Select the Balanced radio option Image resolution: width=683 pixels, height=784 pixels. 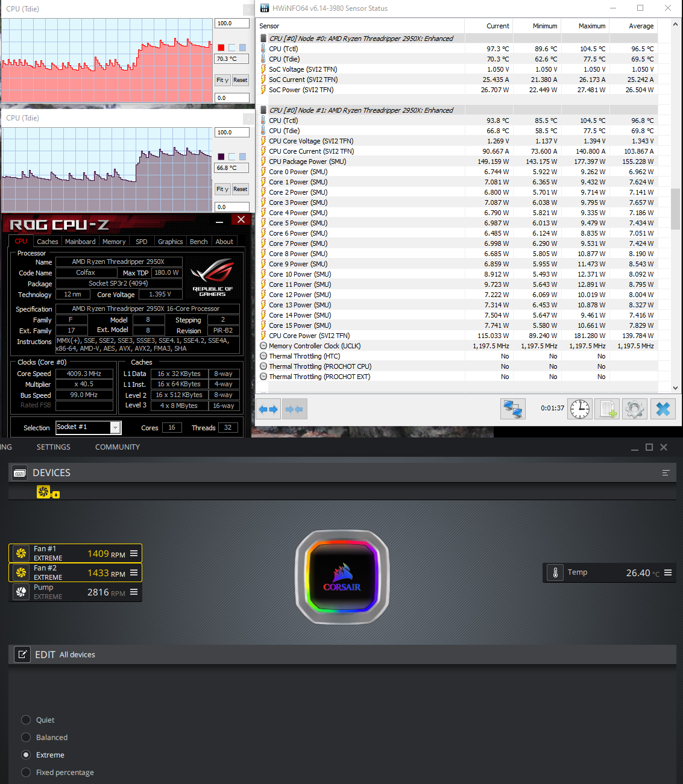click(26, 737)
